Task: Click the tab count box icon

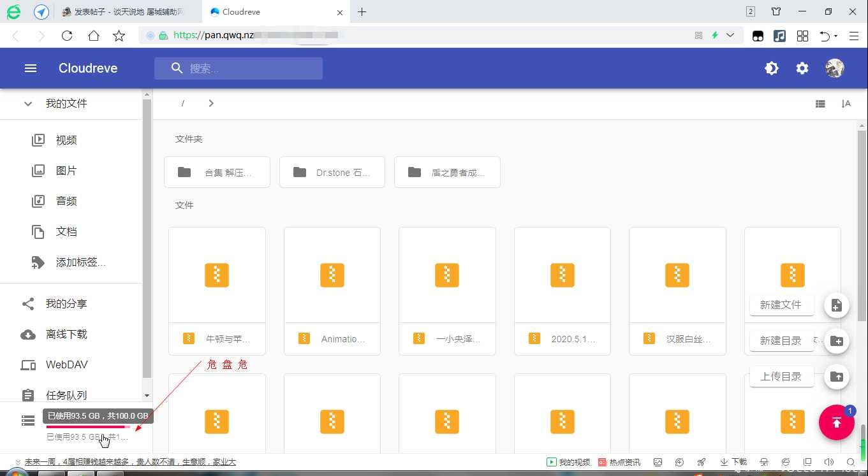Action: [x=751, y=11]
